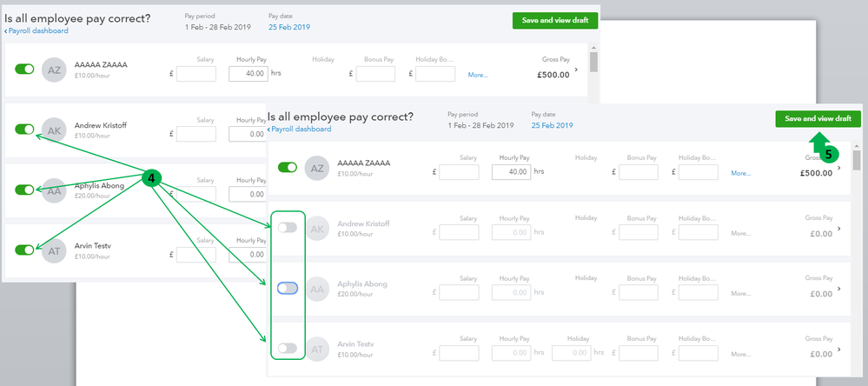Viewport: 868px width, 386px height.
Task: Click the Hourly Pay 40.00 field in front window
Action: point(511,173)
